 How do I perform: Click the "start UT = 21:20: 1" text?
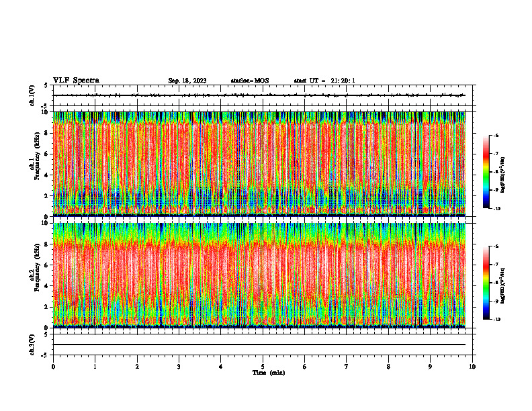(x=324, y=81)
